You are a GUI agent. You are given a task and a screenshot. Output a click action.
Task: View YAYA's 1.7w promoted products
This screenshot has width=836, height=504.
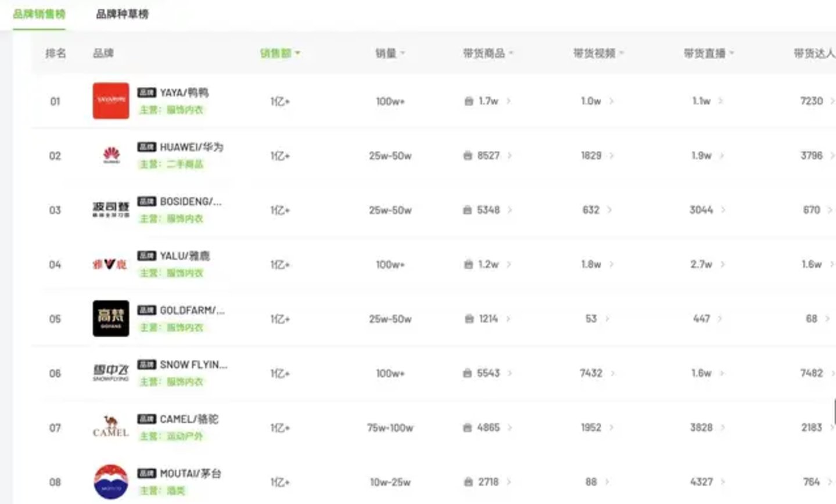point(488,101)
